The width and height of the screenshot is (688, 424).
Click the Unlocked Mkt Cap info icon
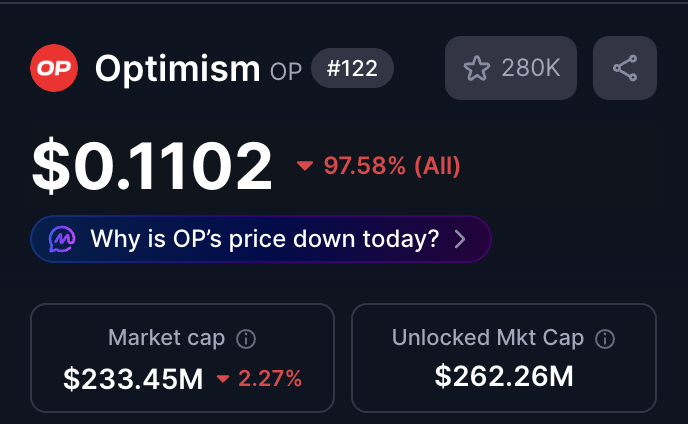[604, 339]
